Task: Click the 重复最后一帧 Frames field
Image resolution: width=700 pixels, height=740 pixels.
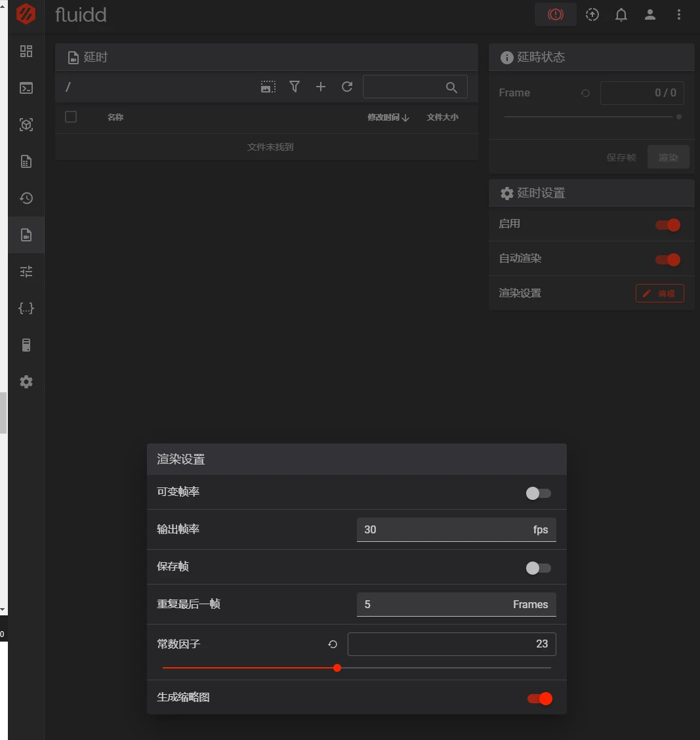Action: 456,605
